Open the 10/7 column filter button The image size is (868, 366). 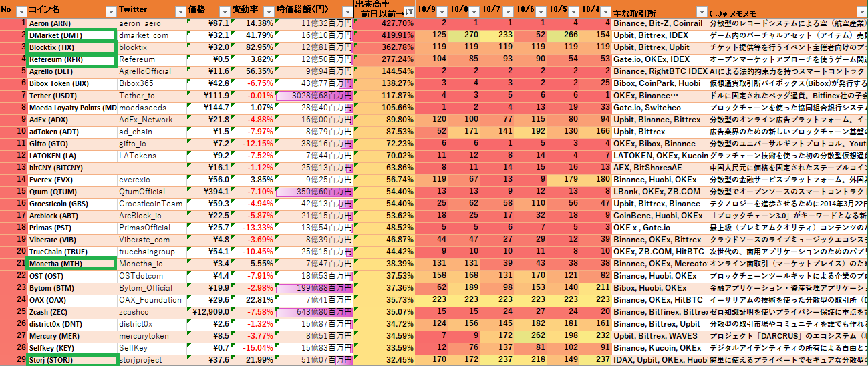click(x=507, y=11)
